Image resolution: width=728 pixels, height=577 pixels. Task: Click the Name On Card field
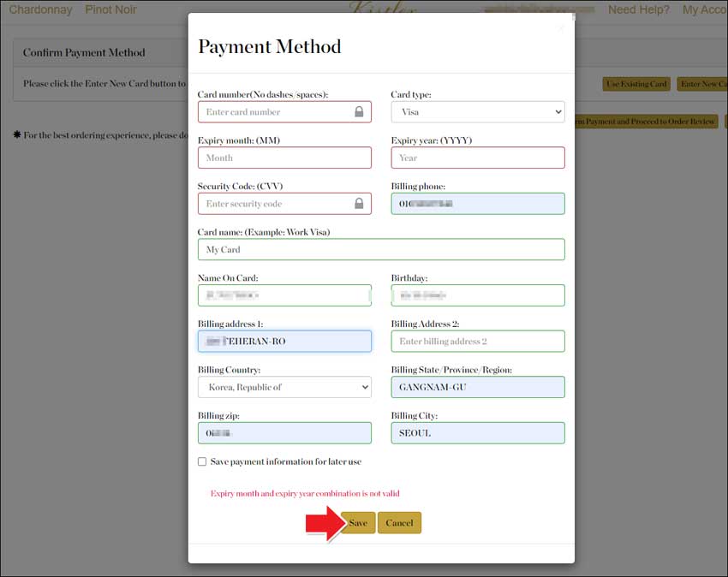coord(284,295)
